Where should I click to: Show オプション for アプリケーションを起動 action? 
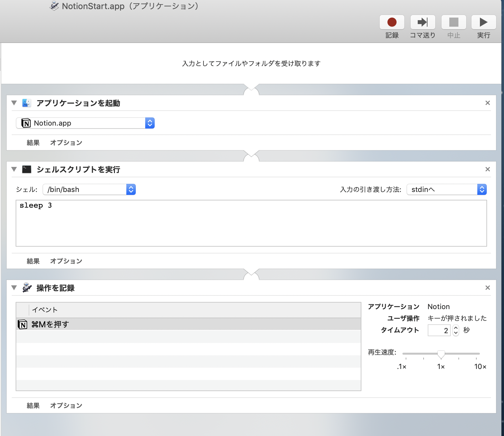tap(66, 143)
